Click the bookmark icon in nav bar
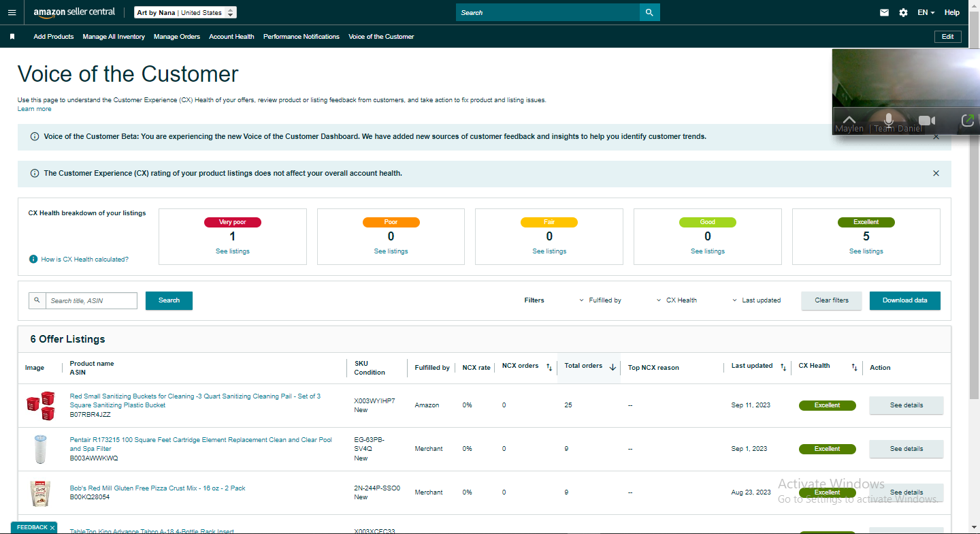980x534 pixels. pyautogui.click(x=12, y=37)
